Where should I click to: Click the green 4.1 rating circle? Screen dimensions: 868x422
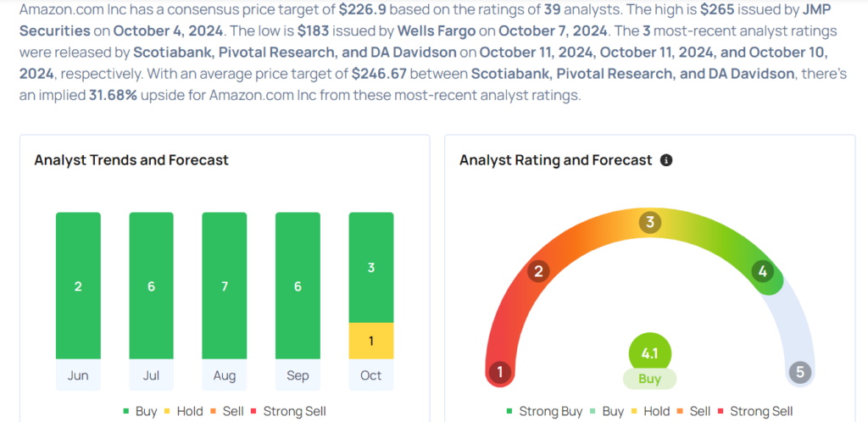pos(649,354)
